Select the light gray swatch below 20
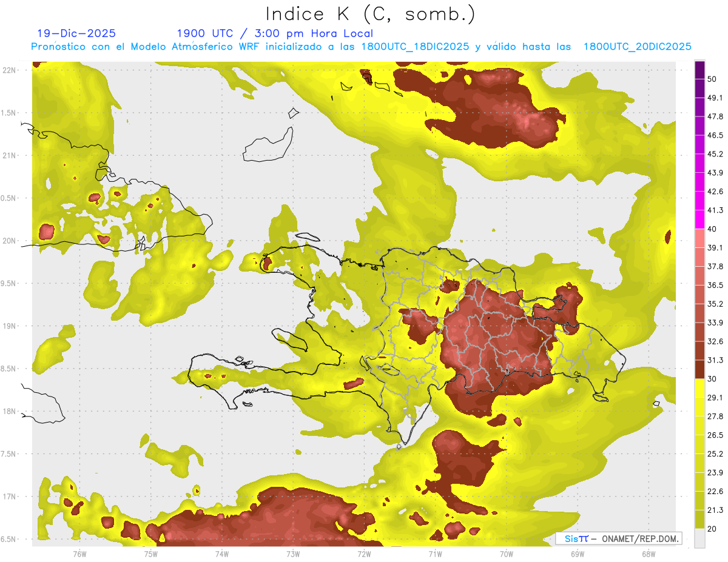The width and height of the screenshot is (728, 562). 700,538
